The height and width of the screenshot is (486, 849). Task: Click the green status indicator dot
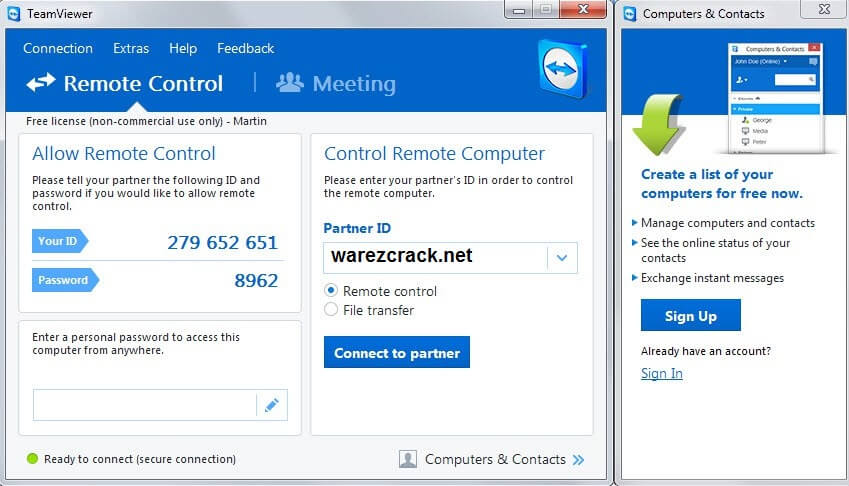pos(32,459)
